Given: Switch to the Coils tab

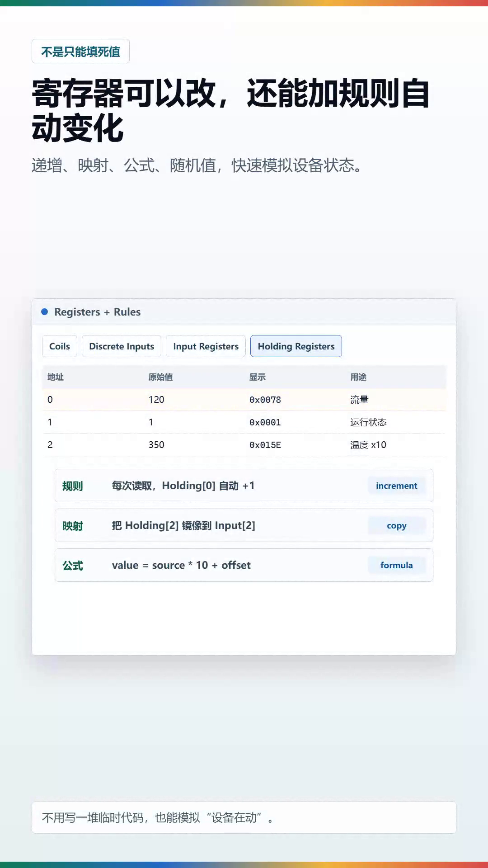Looking at the screenshot, I should tap(60, 346).
